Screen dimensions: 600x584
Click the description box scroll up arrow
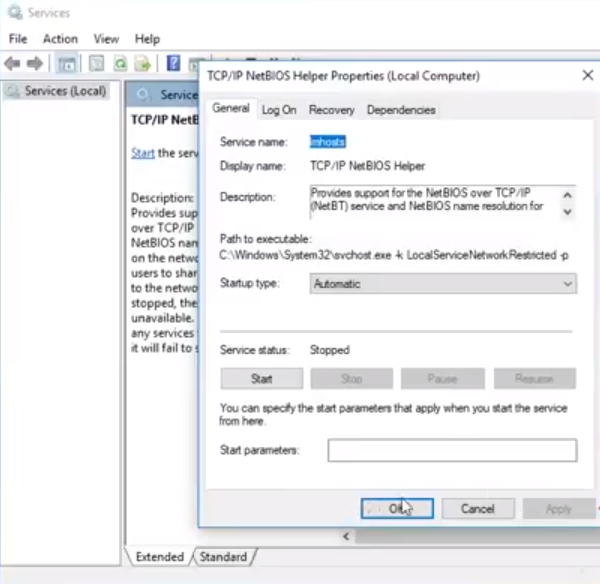[567, 195]
